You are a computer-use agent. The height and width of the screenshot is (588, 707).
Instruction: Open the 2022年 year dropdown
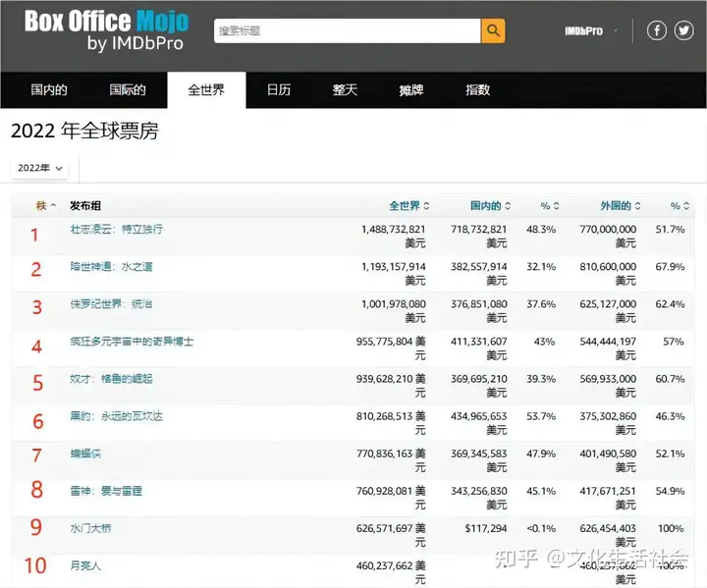pos(39,168)
